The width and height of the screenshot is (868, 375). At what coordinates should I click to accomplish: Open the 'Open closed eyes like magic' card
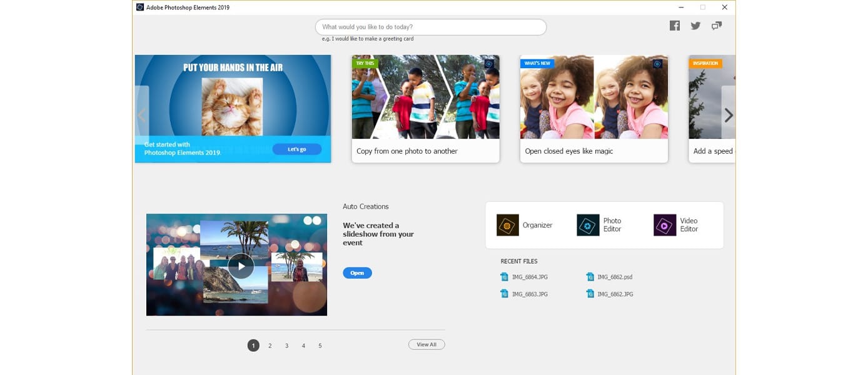coord(594,109)
